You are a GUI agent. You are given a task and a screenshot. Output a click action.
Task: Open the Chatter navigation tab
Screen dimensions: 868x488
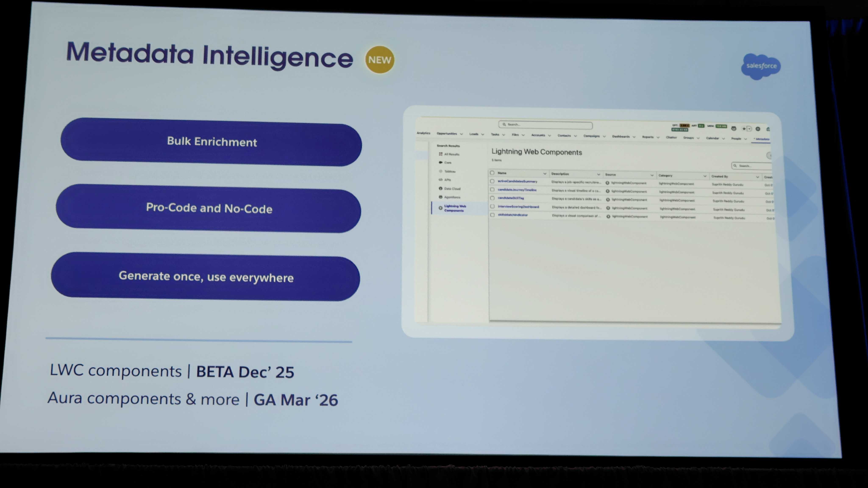[x=671, y=137]
